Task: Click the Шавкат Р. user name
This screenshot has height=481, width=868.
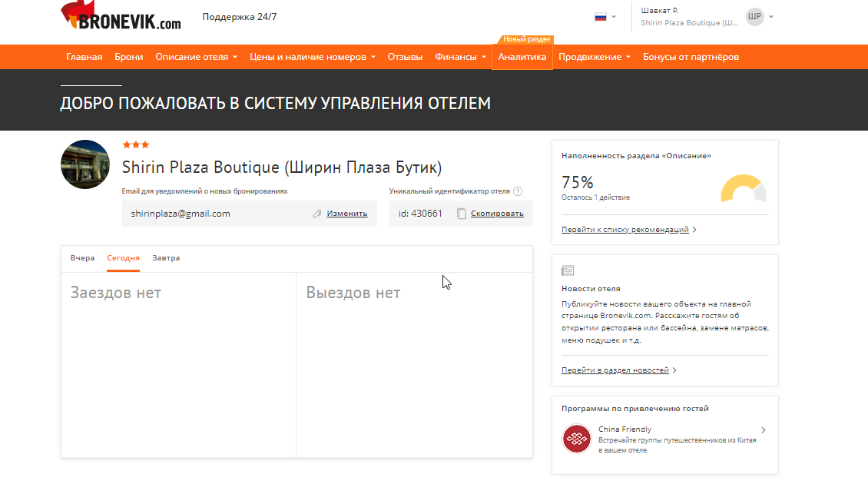Action: 660,11
